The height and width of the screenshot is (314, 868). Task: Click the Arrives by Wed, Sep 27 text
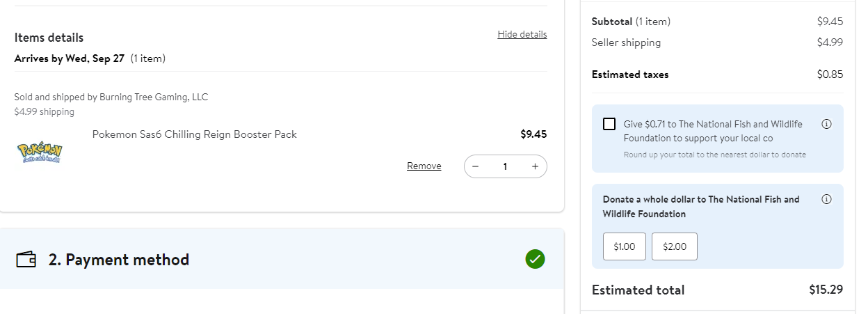69,58
